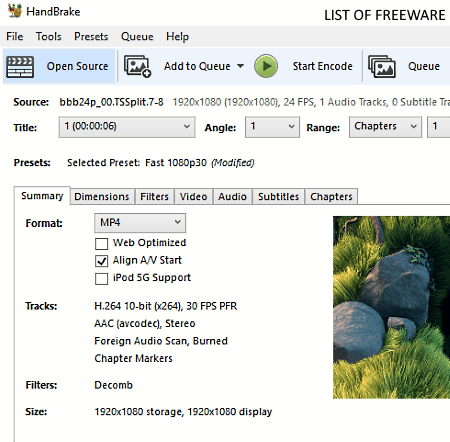This screenshot has width=450, height=442.
Task: Open the Angle dropdown
Action: 272,127
